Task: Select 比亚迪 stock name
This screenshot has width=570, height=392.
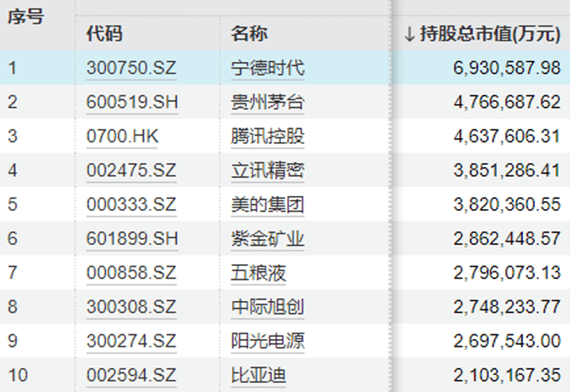Action: pos(258,376)
